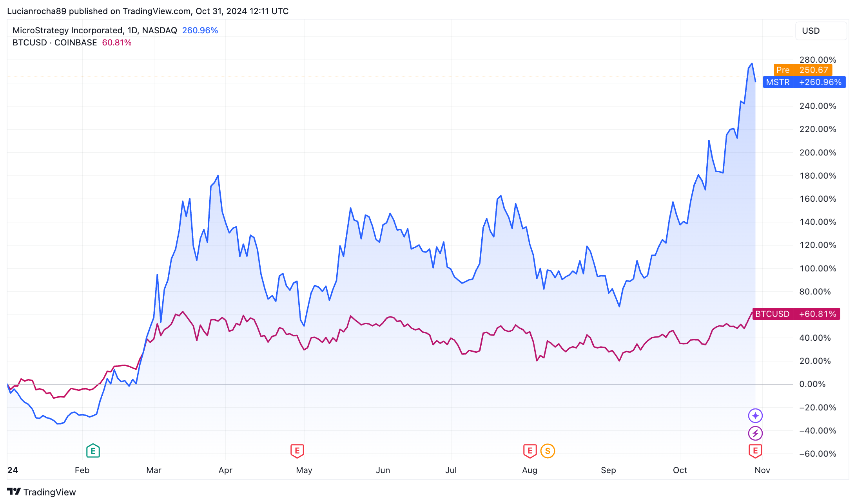Click the orange split 'S' marker
Viewport: 856px width, 504px height.
(x=548, y=451)
